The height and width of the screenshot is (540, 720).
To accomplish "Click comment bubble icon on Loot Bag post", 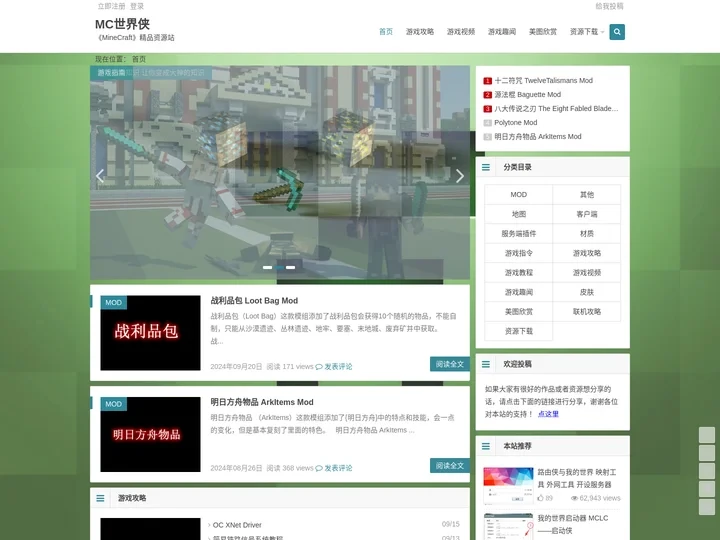I will [x=319, y=366].
